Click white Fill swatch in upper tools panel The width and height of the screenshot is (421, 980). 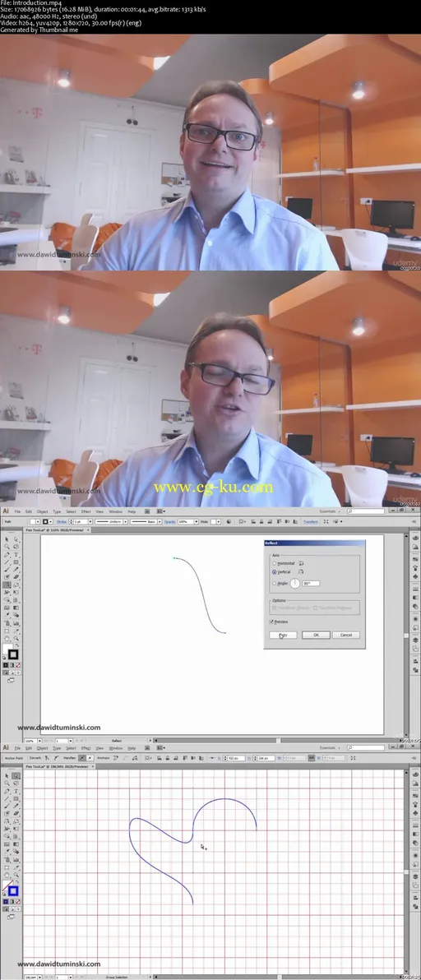click(7, 648)
